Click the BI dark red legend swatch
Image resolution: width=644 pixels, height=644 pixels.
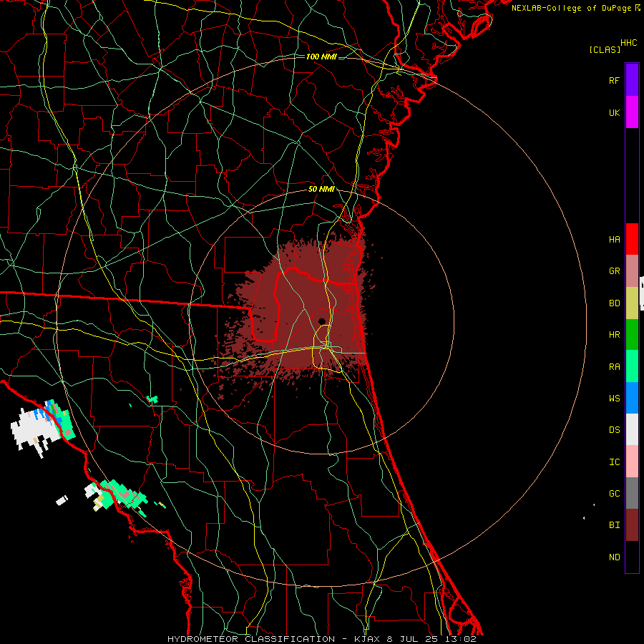[632, 525]
